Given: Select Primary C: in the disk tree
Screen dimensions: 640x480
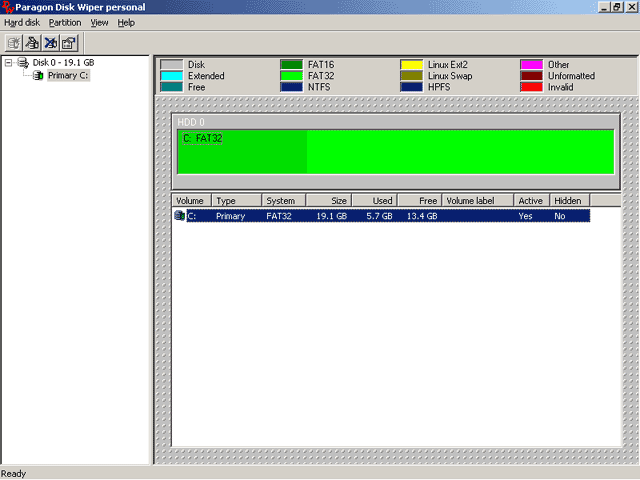Looking at the screenshot, I should coord(68,76).
